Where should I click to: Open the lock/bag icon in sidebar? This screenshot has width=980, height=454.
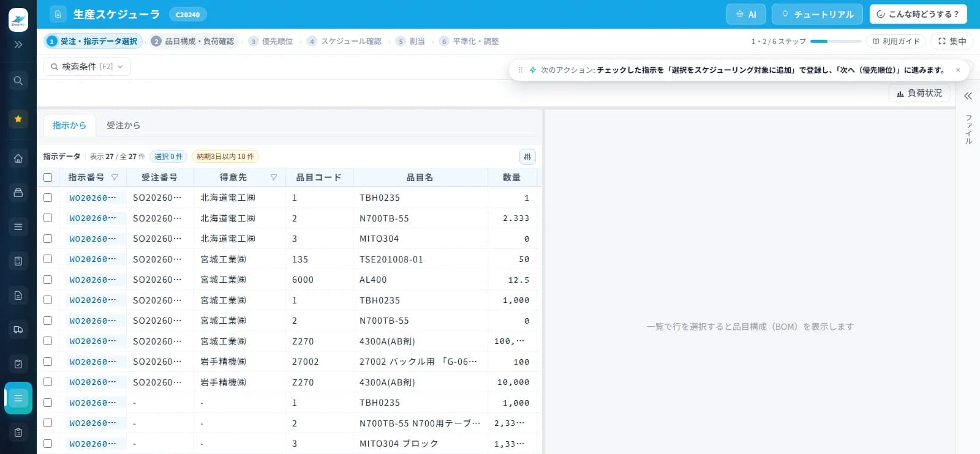[18, 193]
